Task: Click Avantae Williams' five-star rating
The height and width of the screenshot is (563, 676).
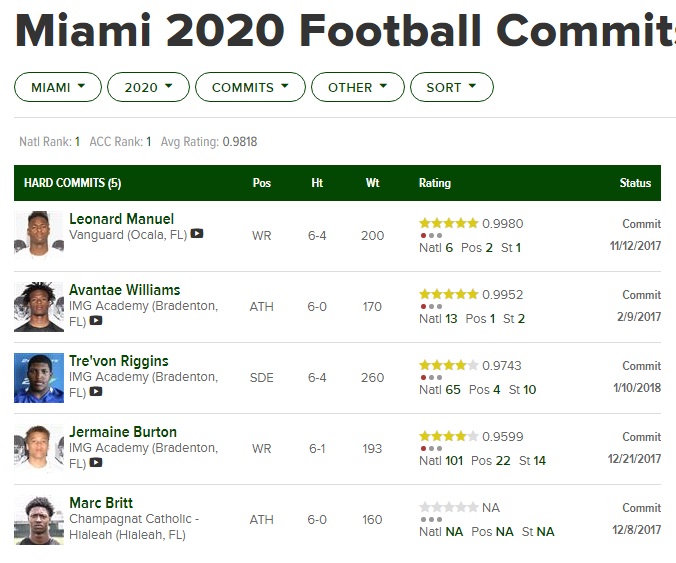Action: (x=448, y=295)
